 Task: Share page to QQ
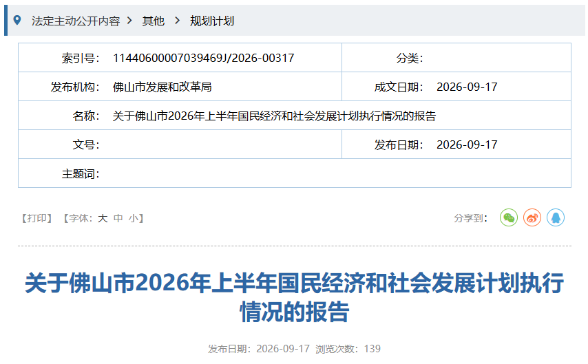(556, 217)
